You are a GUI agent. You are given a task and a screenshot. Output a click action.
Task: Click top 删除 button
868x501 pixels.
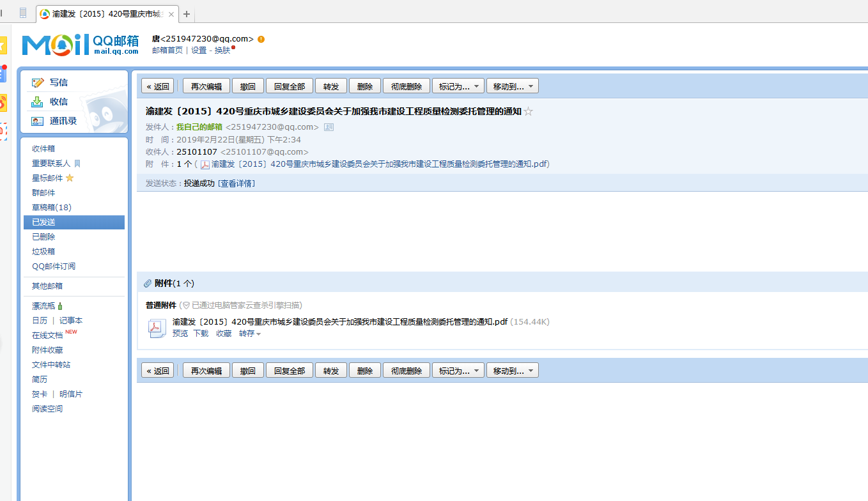pos(365,86)
